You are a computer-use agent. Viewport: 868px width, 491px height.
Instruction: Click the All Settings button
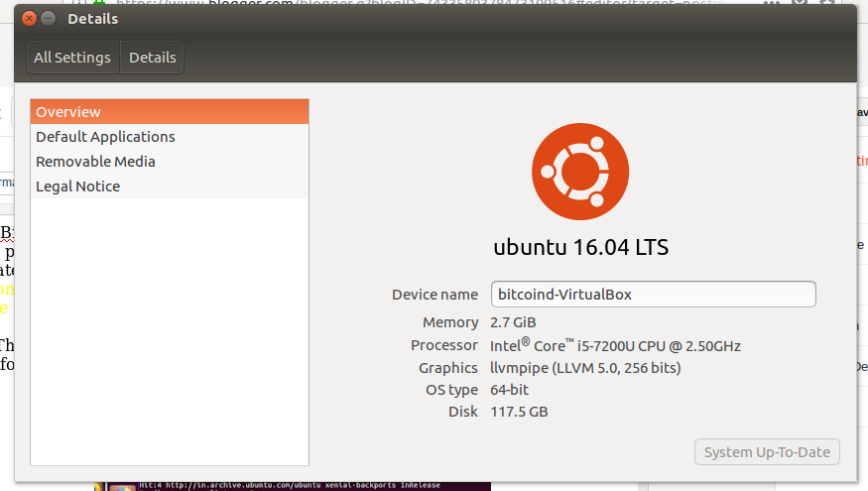tap(72, 58)
